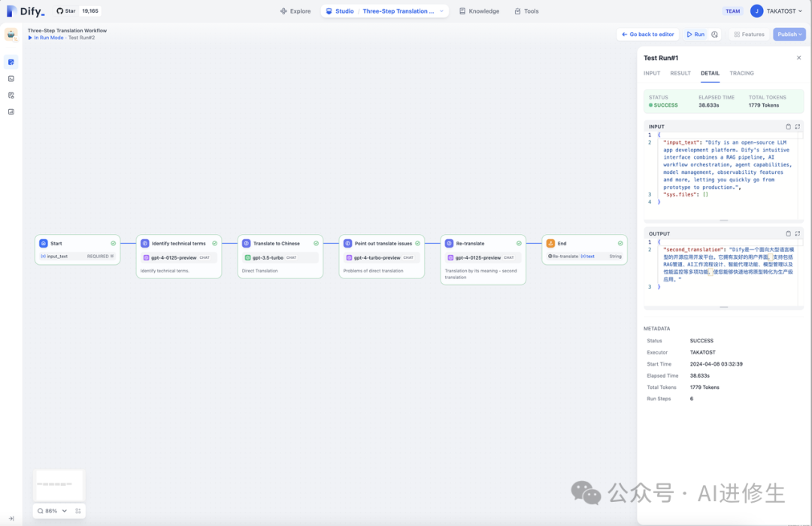Expand the Three-Step Translation app dropdown

click(x=442, y=11)
